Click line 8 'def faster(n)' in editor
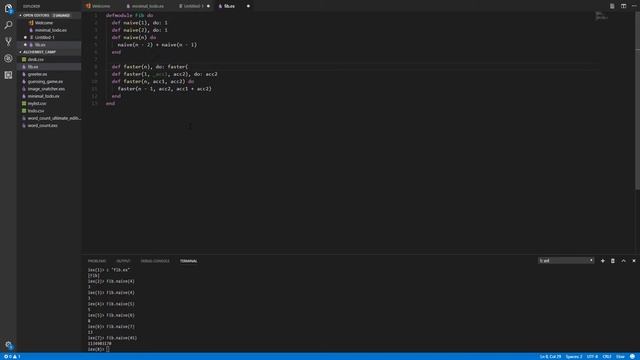640x360 pixels. point(150,67)
